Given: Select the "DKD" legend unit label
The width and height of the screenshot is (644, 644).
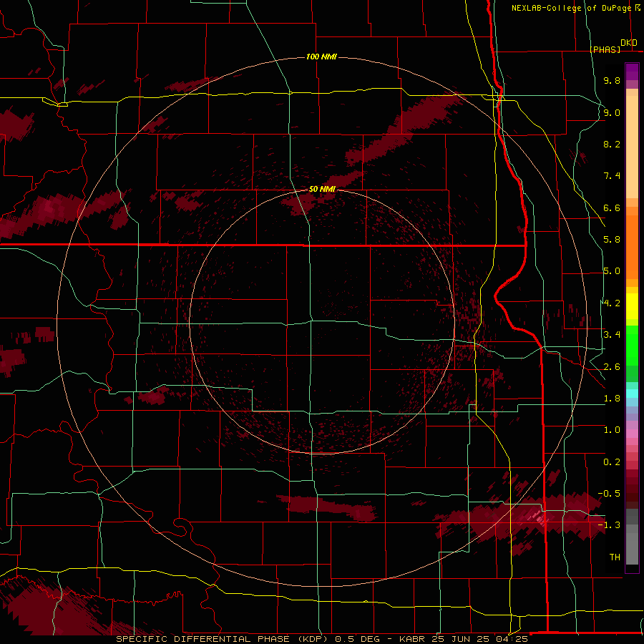Looking at the screenshot, I should (x=629, y=43).
